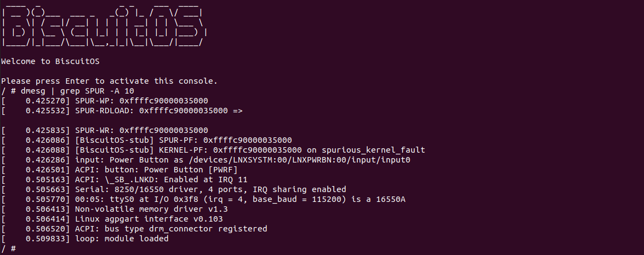The image size is (644, 255).
Task: Click the "dmesg | grep SPUR -A 10" command
Action: (x=77, y=91)
